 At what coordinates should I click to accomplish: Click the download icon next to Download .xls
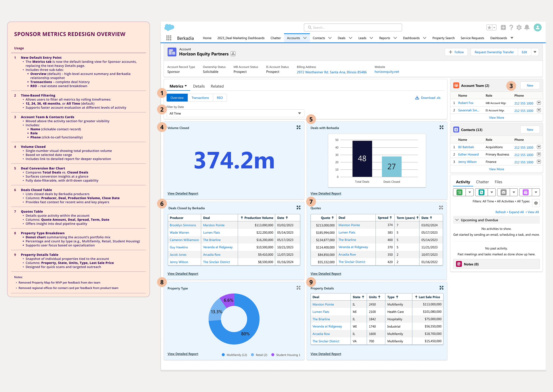coord(417,98)
